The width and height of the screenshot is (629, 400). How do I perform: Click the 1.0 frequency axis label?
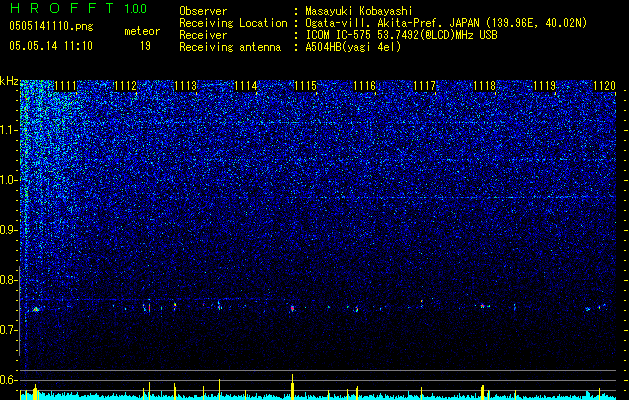click(x=9, y=180)
